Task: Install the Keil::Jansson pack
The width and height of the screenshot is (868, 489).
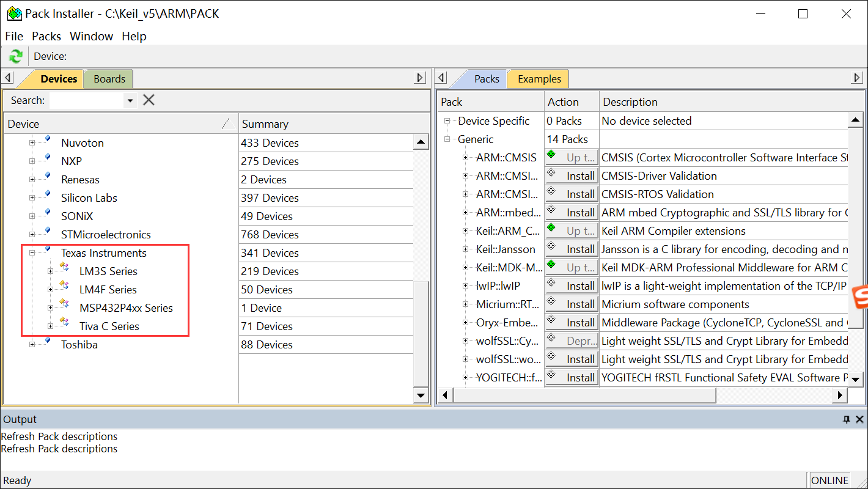Action: [x=572, y=249]
